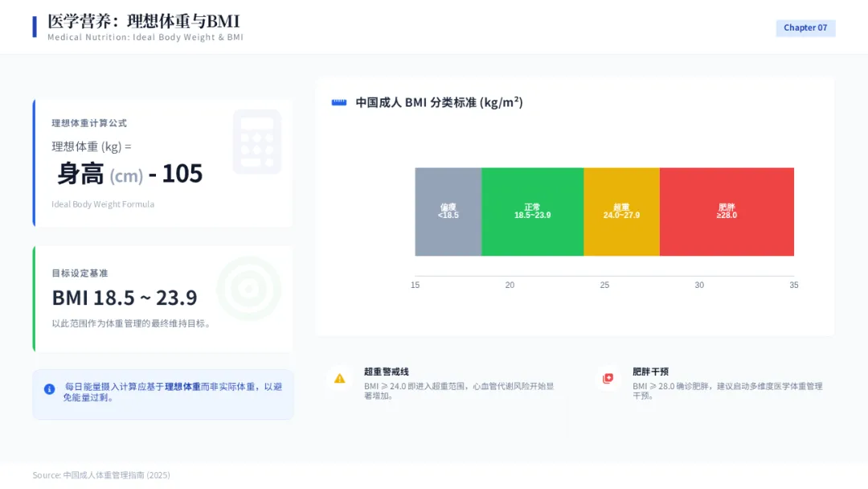868x489 pixels.
Task: Click the calculator icon in formula card
Action: tap(257, 142)
